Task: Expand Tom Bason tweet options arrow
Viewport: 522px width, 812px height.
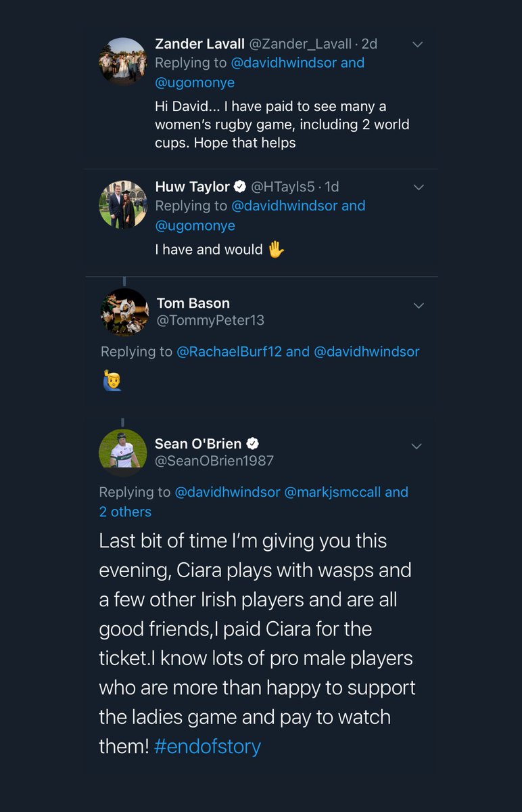Action: coord(419,306)
